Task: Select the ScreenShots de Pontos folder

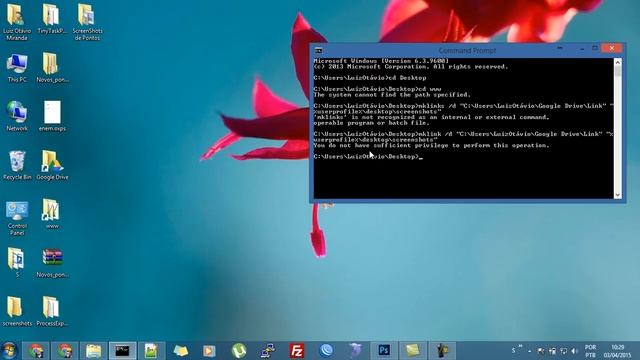Action: 87,22
